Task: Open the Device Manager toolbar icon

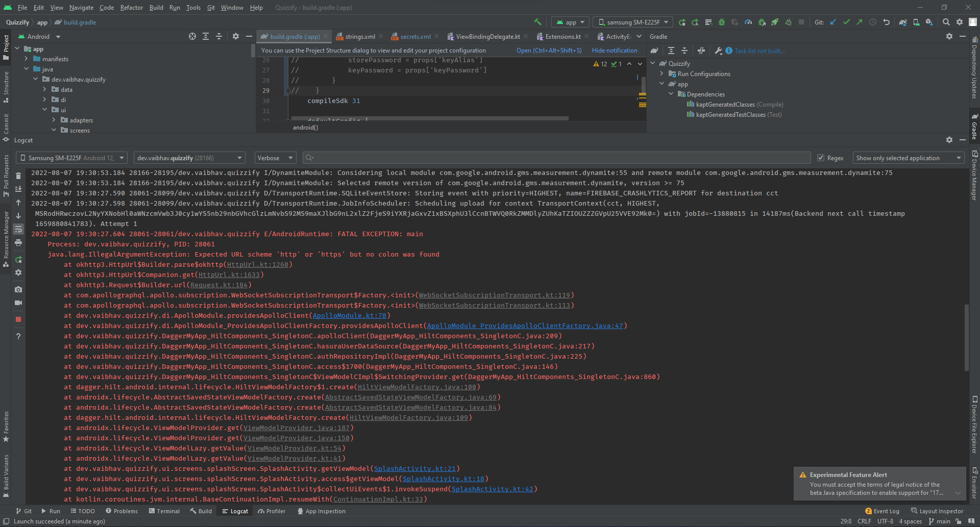Action: point(916,22)
